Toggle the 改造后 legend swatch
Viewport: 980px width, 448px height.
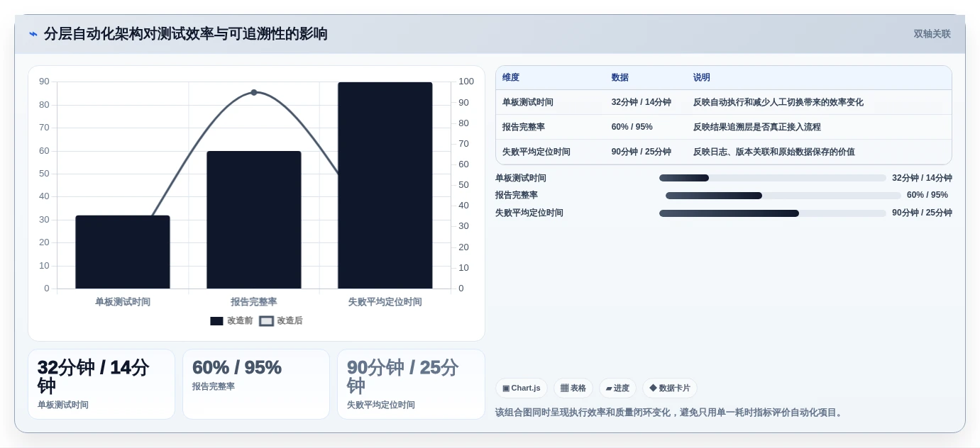pyautogui.click(x=266, y=321)
